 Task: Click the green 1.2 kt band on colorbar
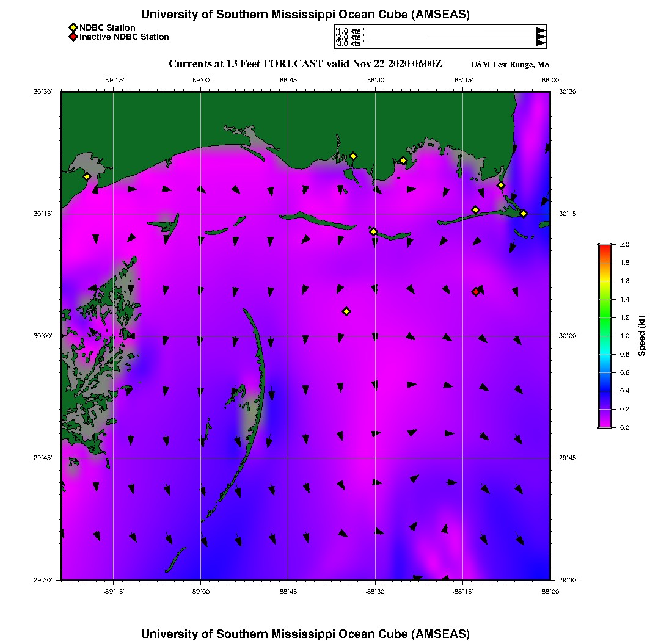click(605, 317)
